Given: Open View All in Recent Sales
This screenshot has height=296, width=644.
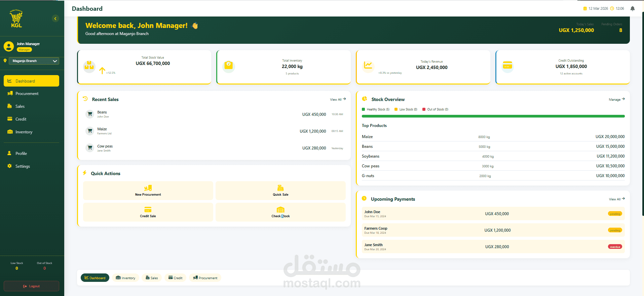Looking at the screenshot, I should tap(338, 99).
